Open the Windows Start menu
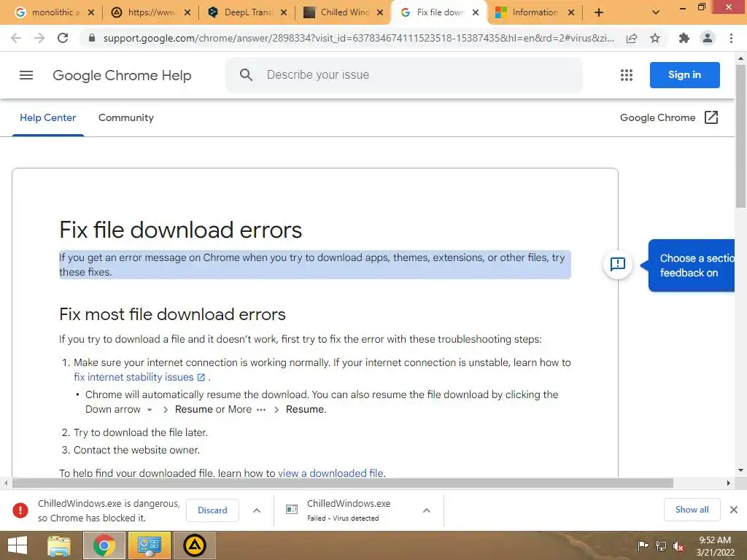The height and width of the screenshot is (560, 747). click(x=18, y=545)
